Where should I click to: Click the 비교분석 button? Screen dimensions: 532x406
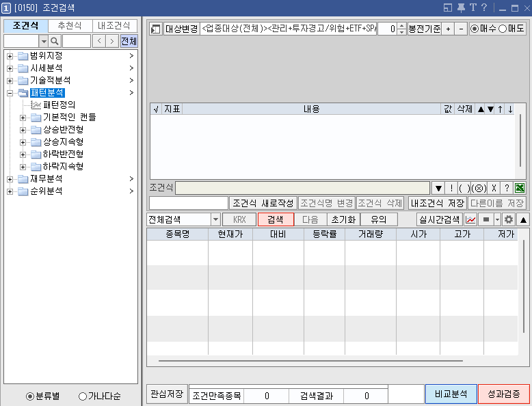[451, 394]
